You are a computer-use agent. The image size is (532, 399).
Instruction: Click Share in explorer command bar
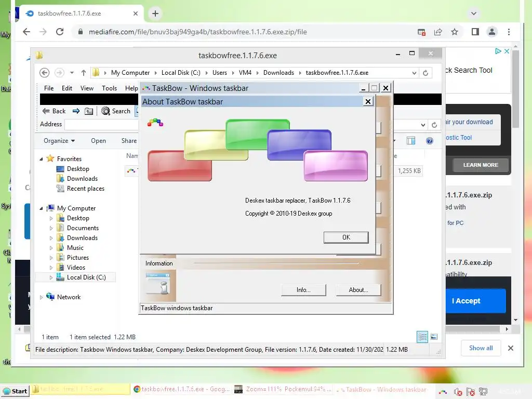129,141
